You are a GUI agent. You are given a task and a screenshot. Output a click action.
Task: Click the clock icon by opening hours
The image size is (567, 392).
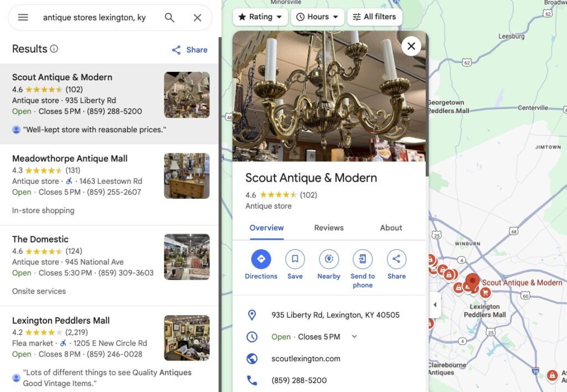tap(252, 337)
